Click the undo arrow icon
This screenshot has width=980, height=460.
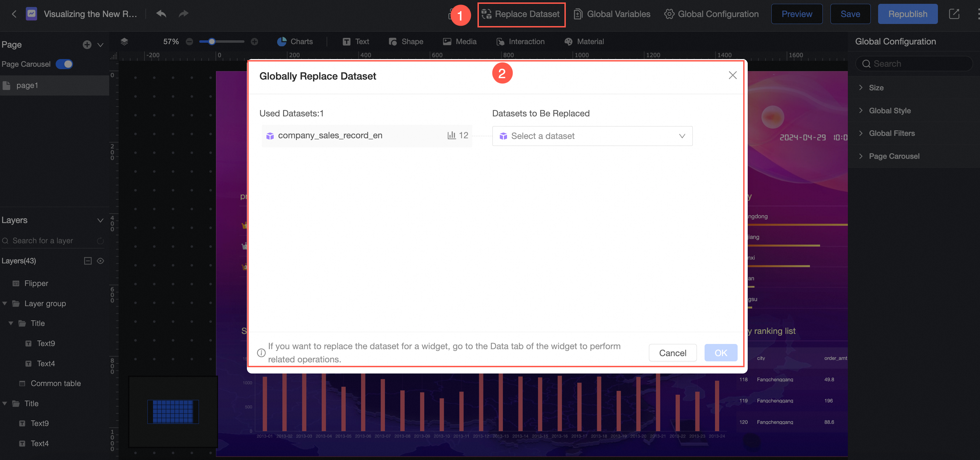161,14
